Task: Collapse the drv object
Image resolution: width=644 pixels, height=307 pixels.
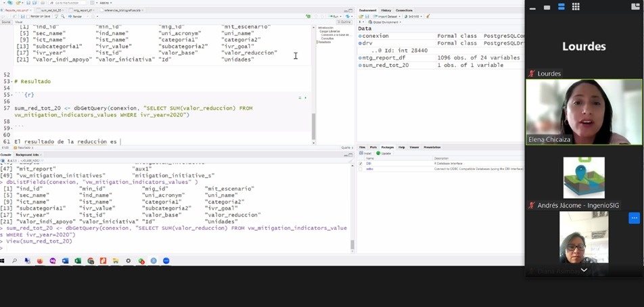Action: [x=360, y=43]
